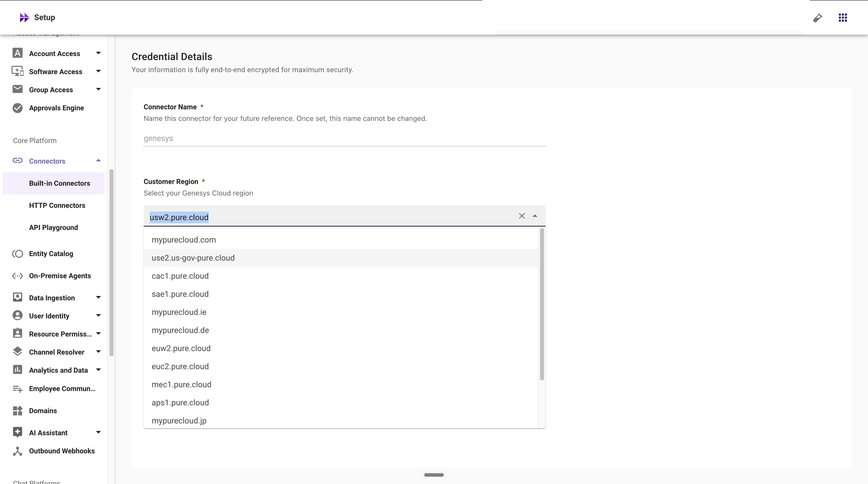Expand the Group Access submenu arrow
Viewport: 868px width, 484px height.
pyautogui.click(x=98, y=89)
